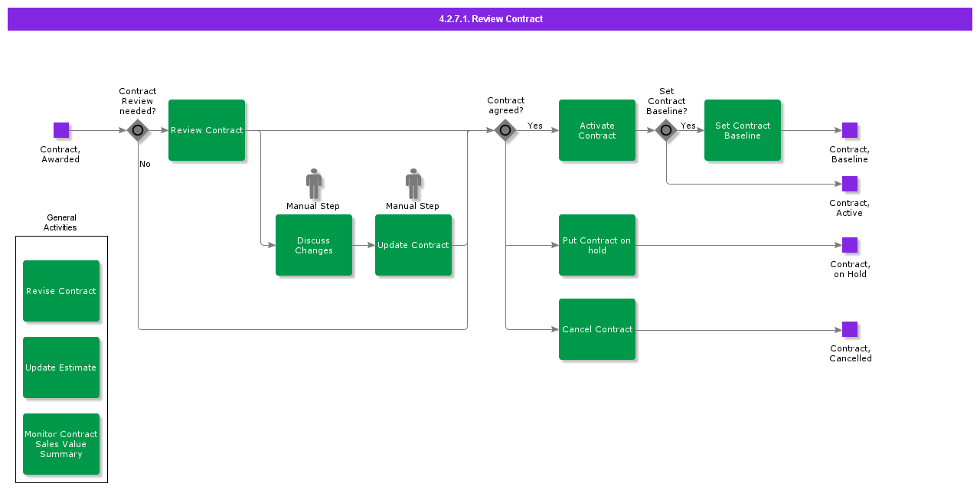Viewport: 980px width, 490px height.
Task: Open the Discuss Changes activity box
Action: pyautogui.click(x=314, y=245)
